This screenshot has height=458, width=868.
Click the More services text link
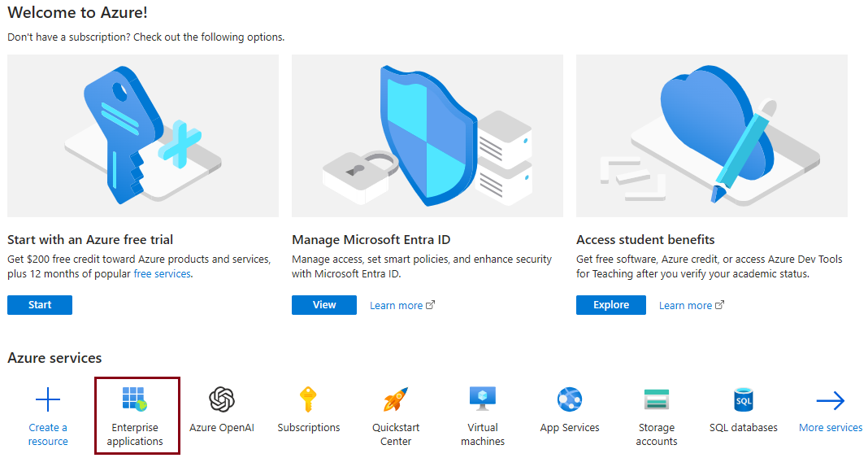point(831,428)
